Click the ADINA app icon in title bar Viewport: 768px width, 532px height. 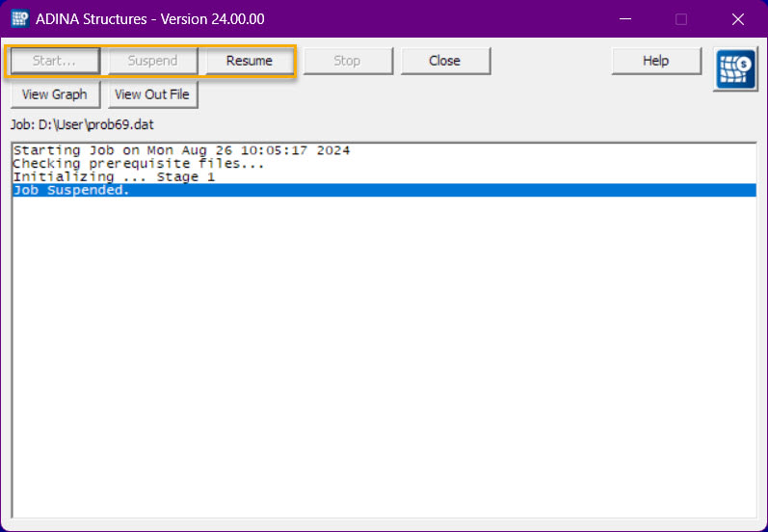20,18
